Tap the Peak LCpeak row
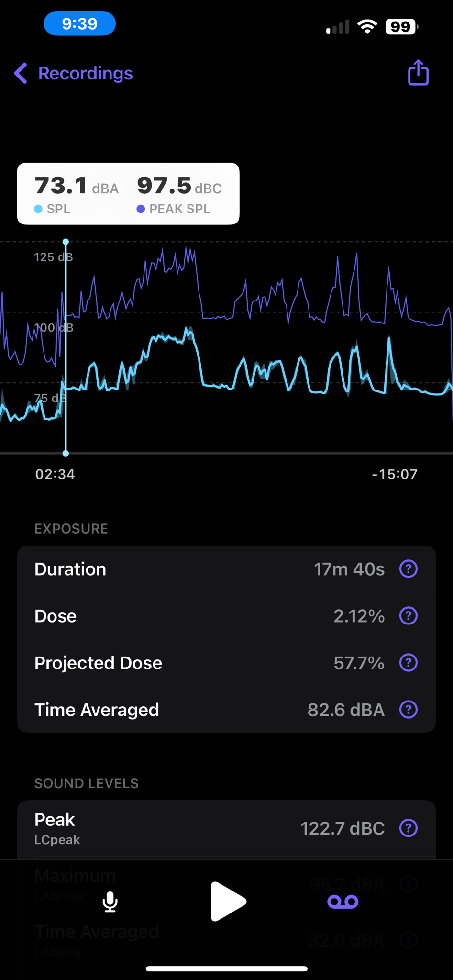The image size is (453, 980). (x=226, y=828)
